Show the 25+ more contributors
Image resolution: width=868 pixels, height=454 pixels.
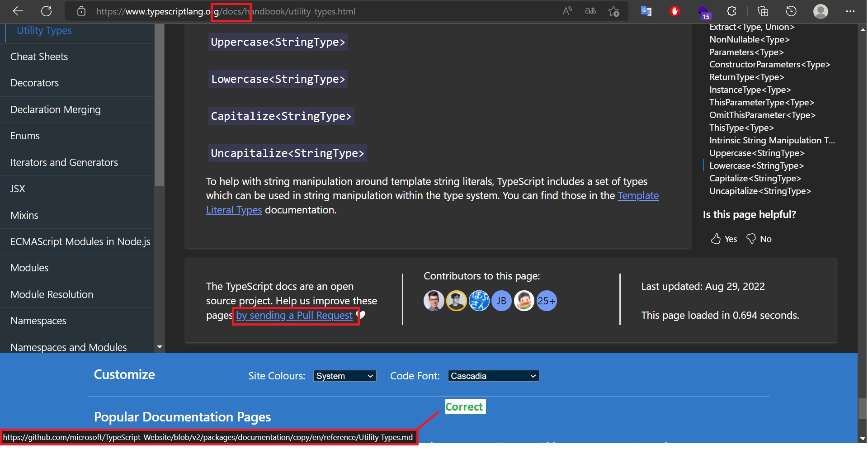546,301
